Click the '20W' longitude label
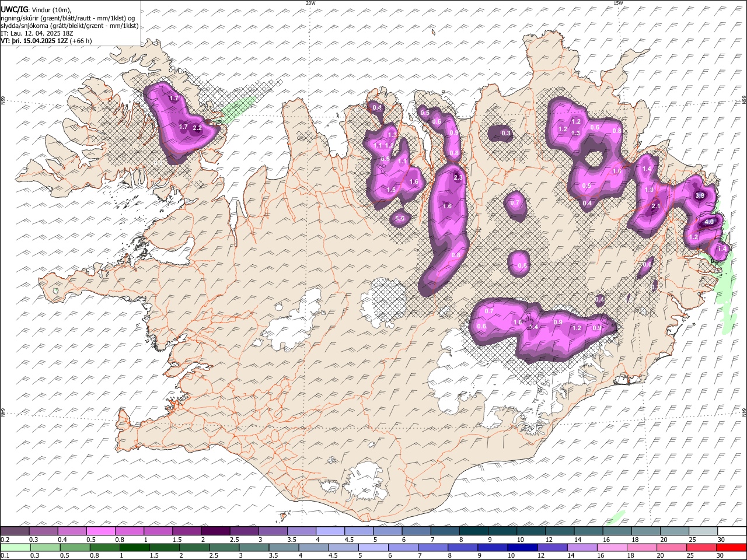Image resolution: width=747 pixels, height=560 pixels. coord(310,3)
